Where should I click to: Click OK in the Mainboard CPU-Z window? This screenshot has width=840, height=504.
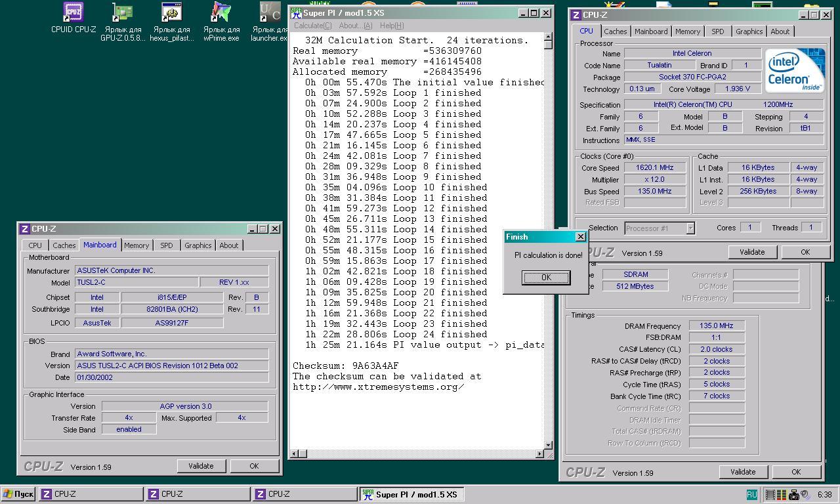[x=254, y=466]
